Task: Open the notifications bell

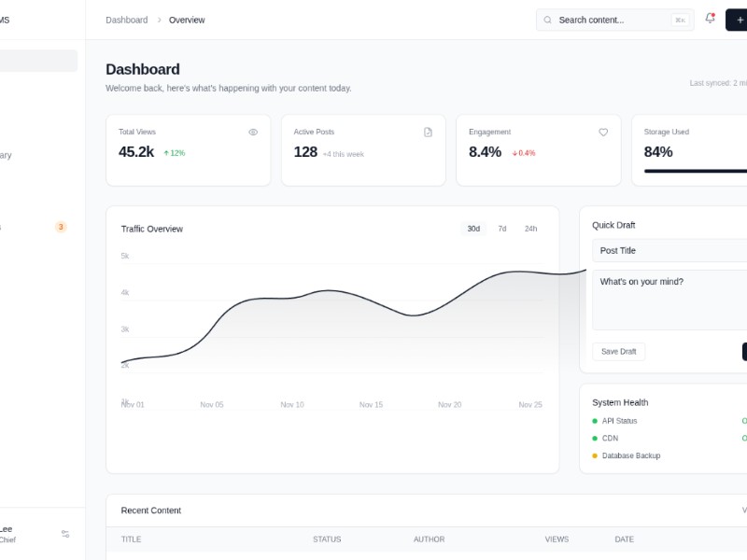Action: point(710,19)
